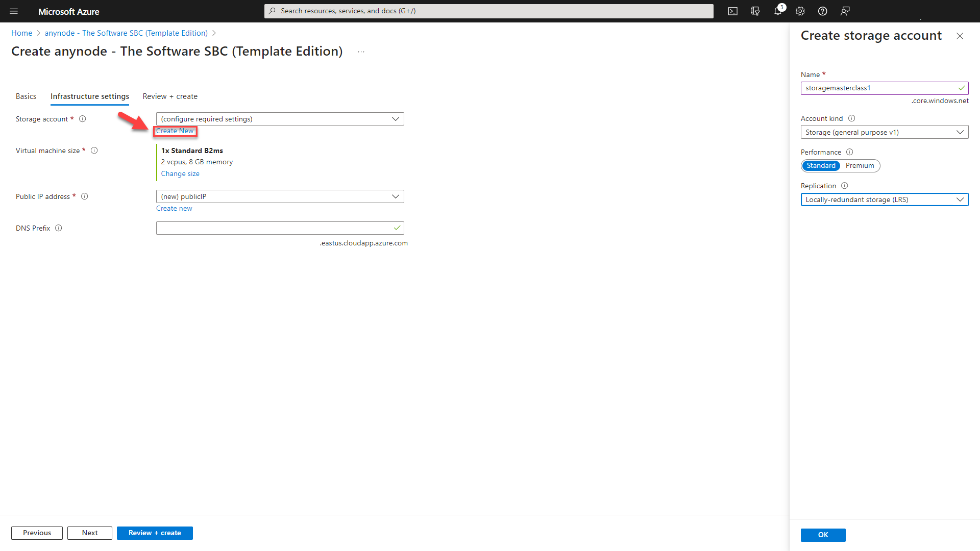Click the Portal menu hamburger icon
The height and width of the screenshot is (551, 980).
pyautogui.click(x=13, y=11)
